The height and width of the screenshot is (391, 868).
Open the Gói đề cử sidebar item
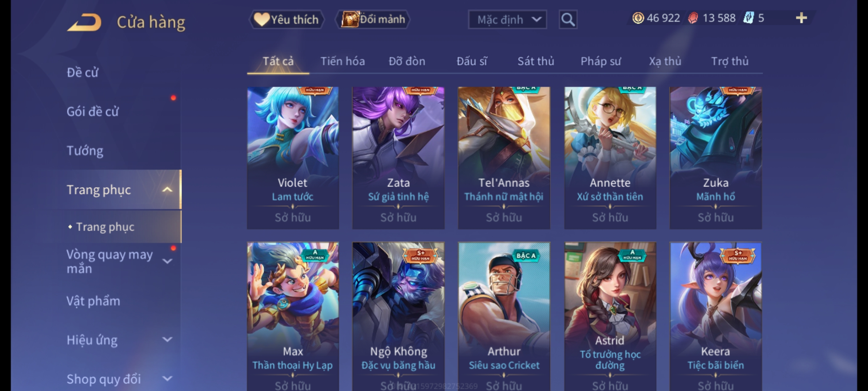coord(93,112)
